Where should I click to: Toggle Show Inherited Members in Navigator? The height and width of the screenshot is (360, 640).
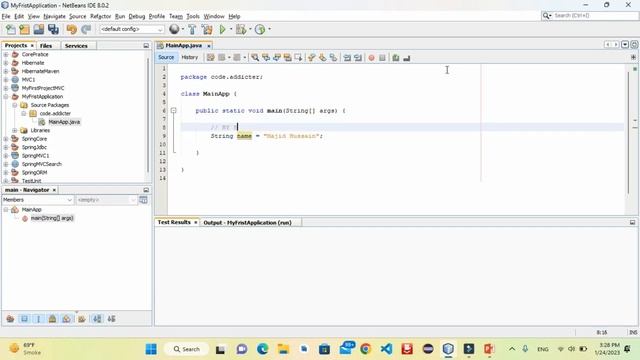point(10,319)
